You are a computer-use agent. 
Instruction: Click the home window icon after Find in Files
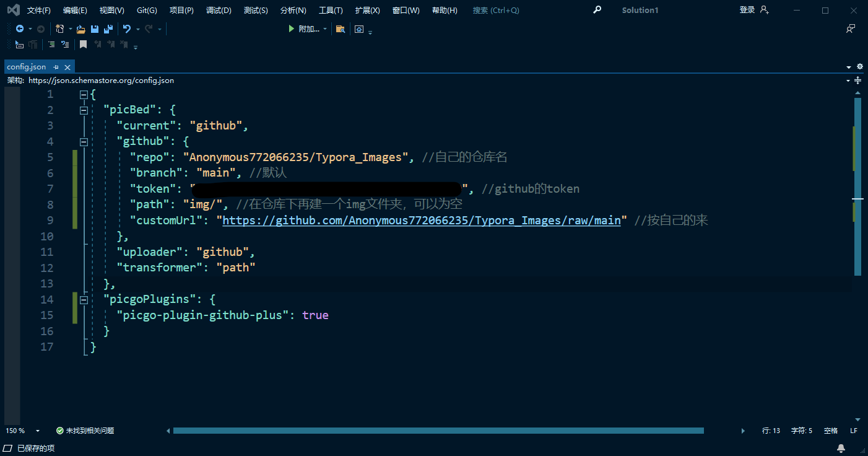coord(359,29)
